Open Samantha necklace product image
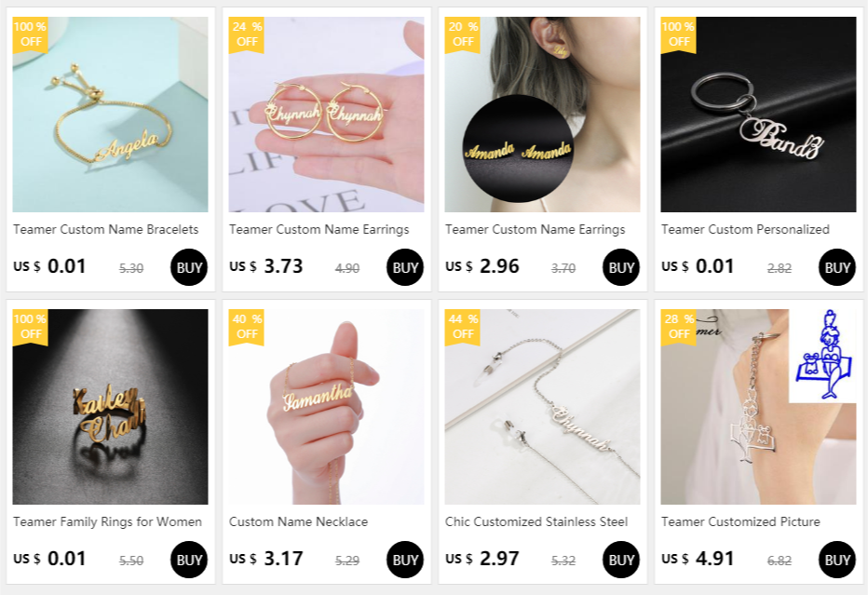Image resolution: width=868 pixels, height=595 pixels. coord(326,406)
